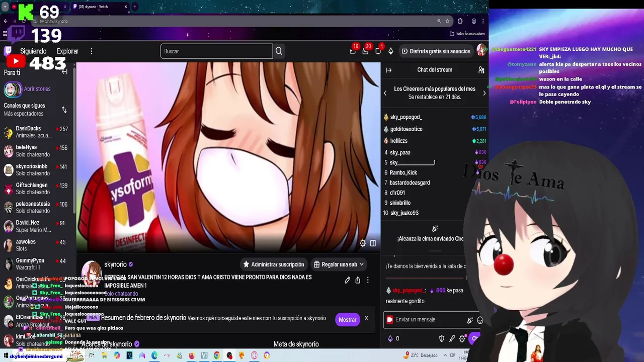Viewport: 644px width, 362px height.
Task: Open chat settings gear
Action: tap(462, 339)
